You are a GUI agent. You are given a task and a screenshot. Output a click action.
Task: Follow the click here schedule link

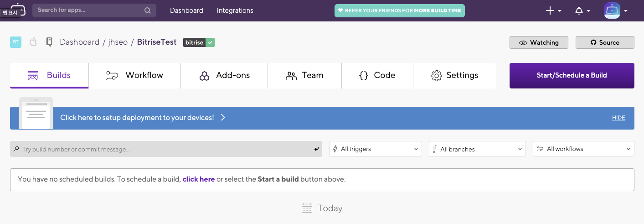(x=199, y=179)
